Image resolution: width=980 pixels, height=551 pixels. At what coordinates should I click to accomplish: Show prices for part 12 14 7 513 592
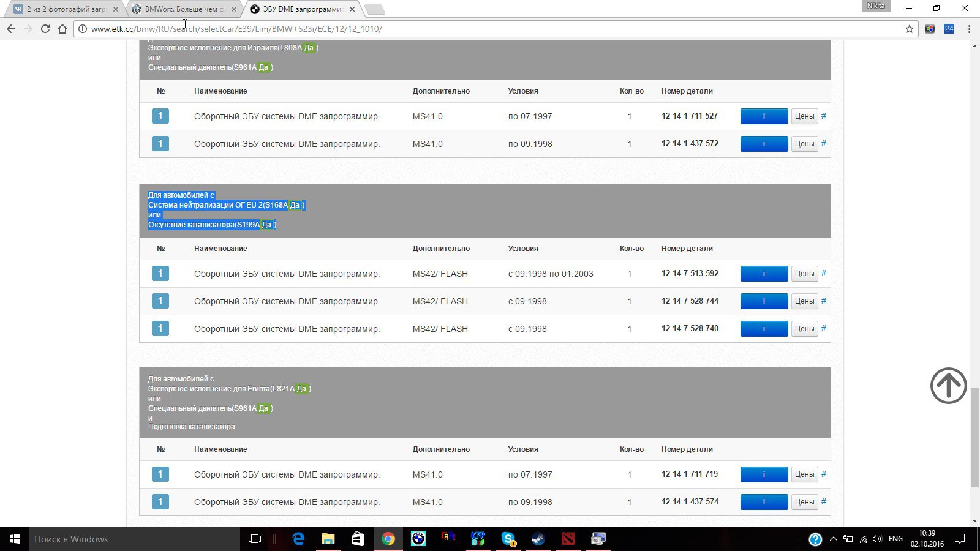pyautogui.click(x=804, y=274)
